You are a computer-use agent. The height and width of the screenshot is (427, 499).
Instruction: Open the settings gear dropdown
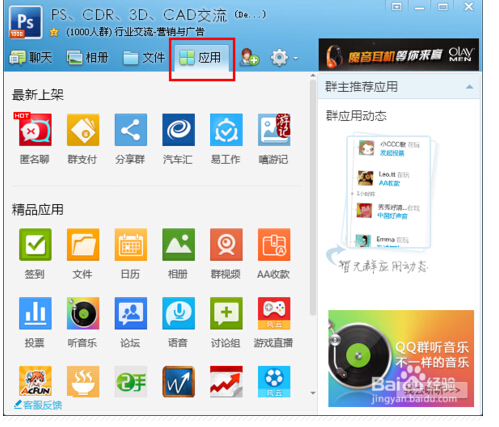pos(284,58)
